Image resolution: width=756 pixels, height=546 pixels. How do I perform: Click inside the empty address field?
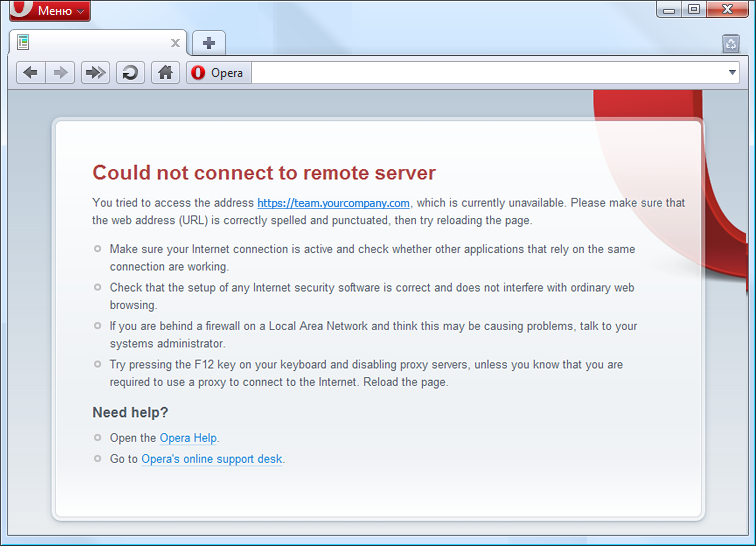click(487, 73)
